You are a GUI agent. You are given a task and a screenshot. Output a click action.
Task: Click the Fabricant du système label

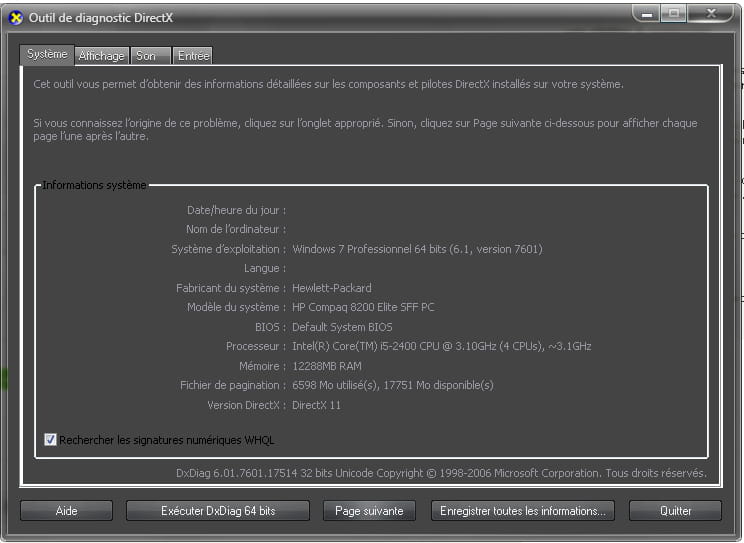231,288
